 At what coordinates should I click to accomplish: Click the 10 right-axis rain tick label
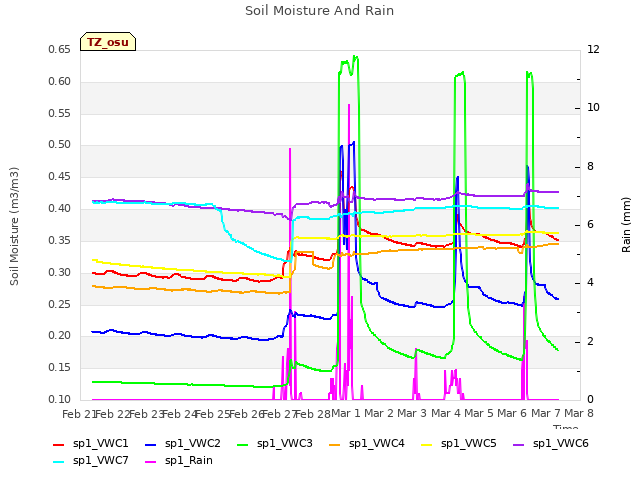(593, 108)
